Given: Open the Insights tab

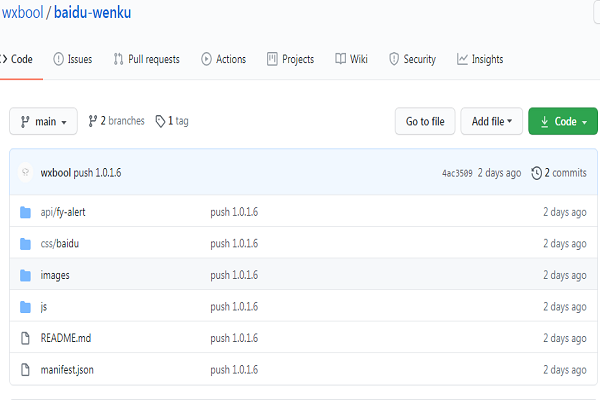Looking at the screenshot, I should tap(480, 59).
